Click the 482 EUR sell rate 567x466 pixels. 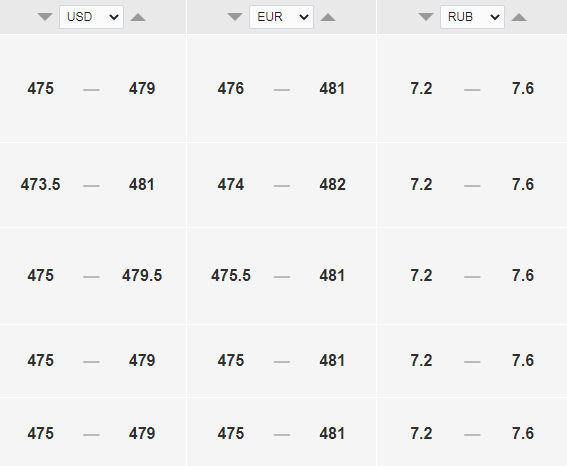click(332, 185)
